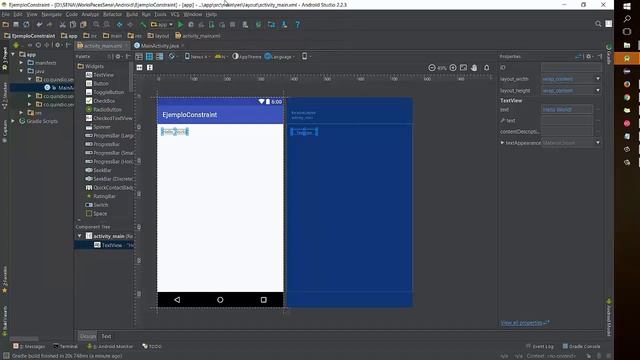Click the text property field showing Hello World
This screenshot has width=640, height=360.
tap(567, 109)
